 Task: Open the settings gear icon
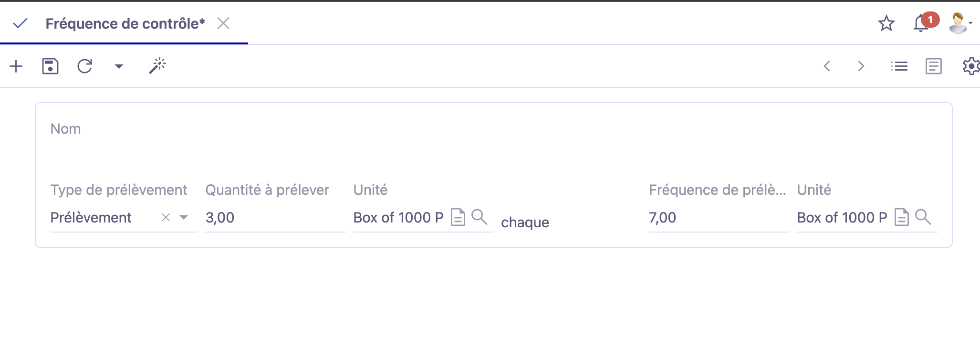pyautogui.click(x=970, y=66)
